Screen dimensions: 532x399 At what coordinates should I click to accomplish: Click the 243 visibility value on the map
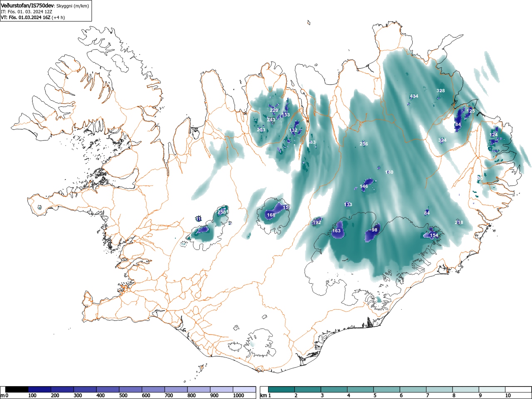(x=271, y=120)
